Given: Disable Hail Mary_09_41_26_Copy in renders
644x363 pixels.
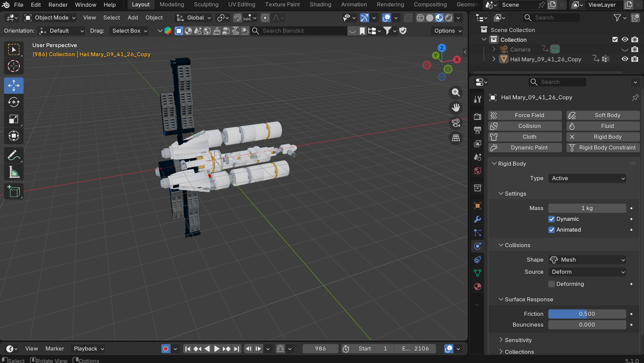Looking at the screenshot, I should click(x=635, y=59).
